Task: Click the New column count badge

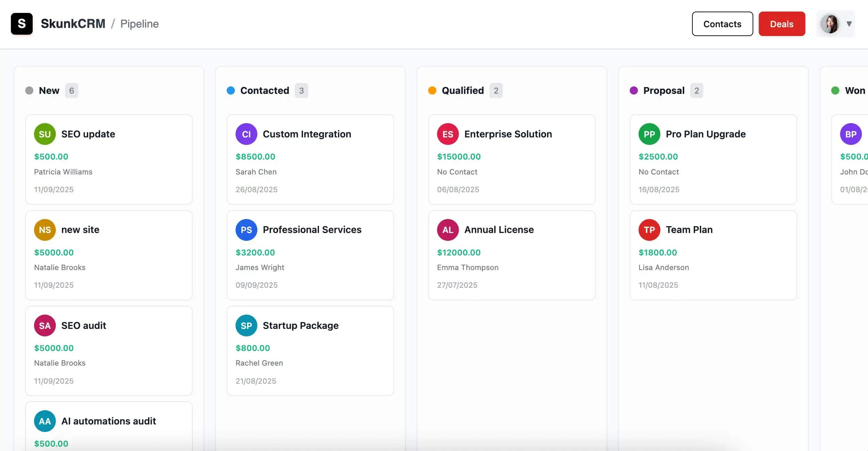Action: tap(71, 90)
